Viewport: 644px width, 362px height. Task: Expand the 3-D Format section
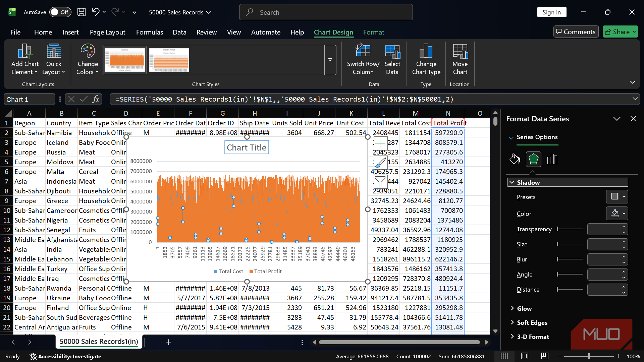[533, 337]
